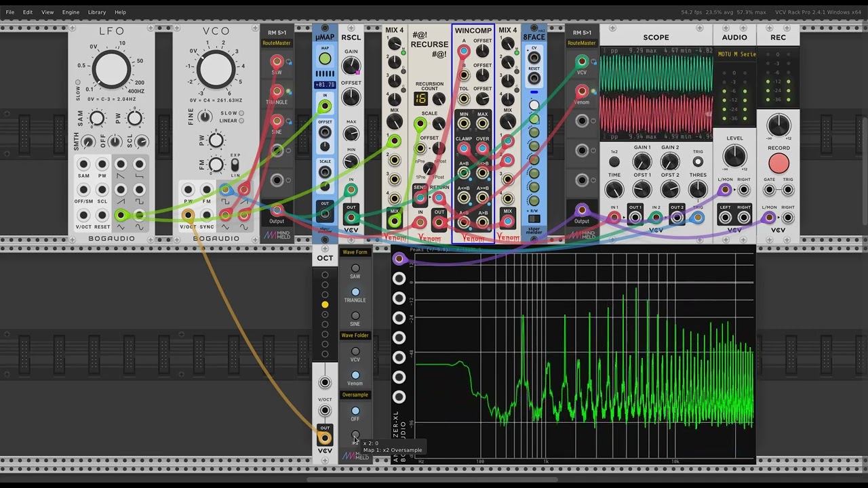
Task: Select the yellow lit OCT octave light
Action: point(325,305)
